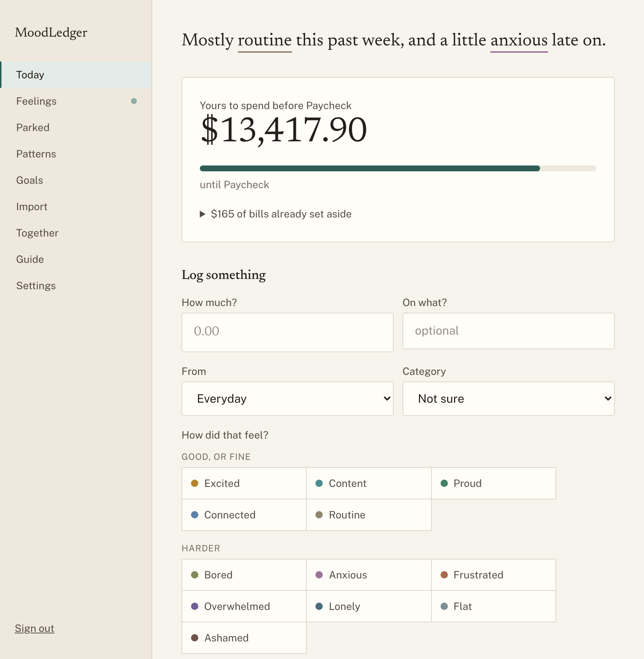Select the Ashamed feeling
The width and height of the screenshot is (644, 659).
(x=244, y=638)
